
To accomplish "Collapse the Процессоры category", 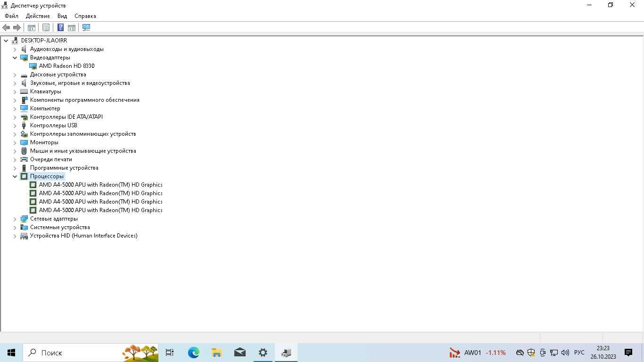I will 15,176.
